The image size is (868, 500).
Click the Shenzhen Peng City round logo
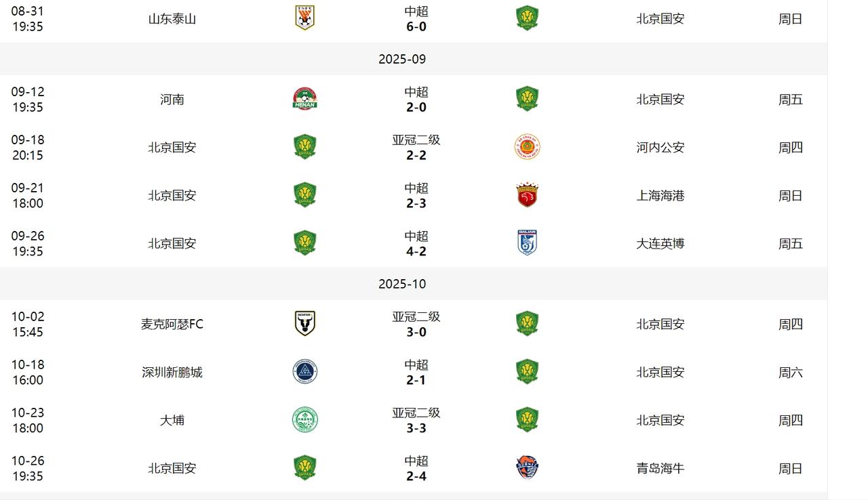(304, 372)
